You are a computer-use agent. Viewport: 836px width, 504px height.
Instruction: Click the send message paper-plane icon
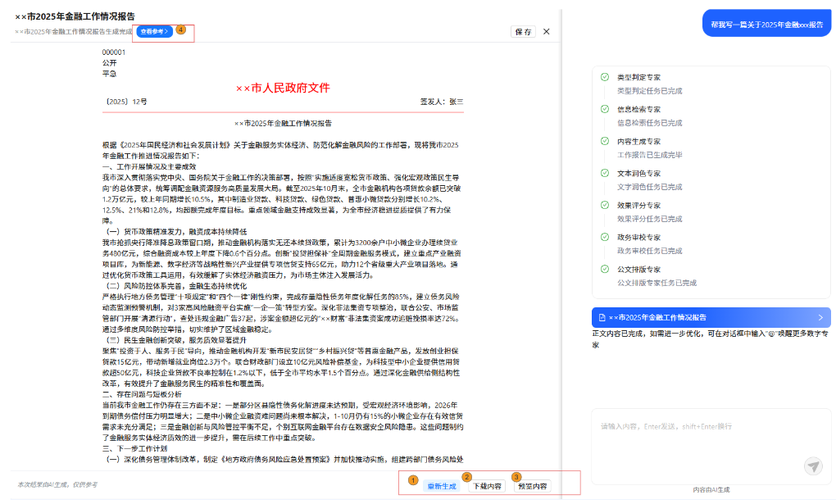point(812,466)
